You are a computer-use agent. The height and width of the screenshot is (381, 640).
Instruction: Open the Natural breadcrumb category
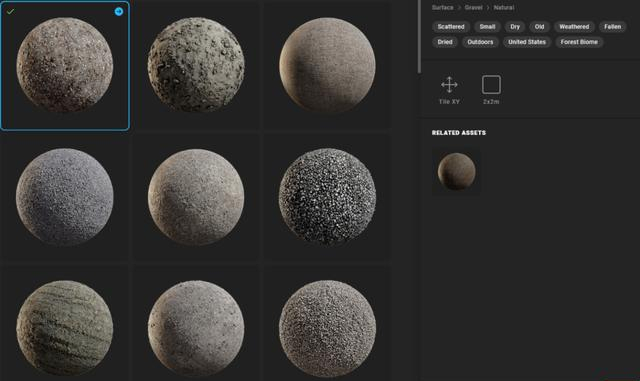point(504,7)
